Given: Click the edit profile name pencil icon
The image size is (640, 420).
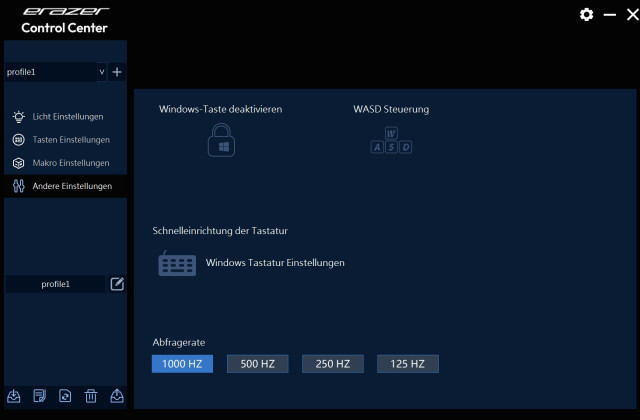Looking at the screenshot, I should pos(117,284).
